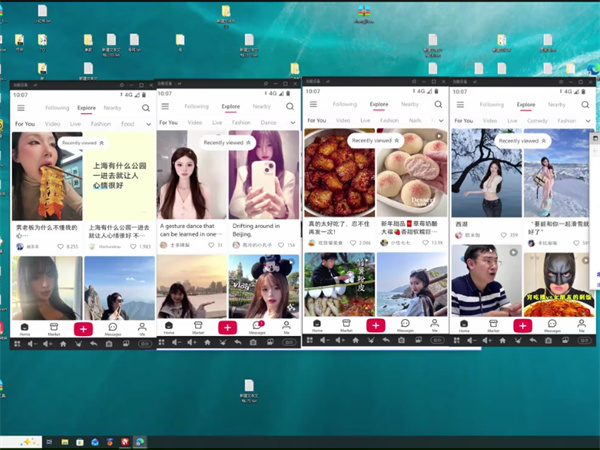Click the back arrow in second emulator toolbar
This screenshot has width=600, height=450.
pos(238,342)
